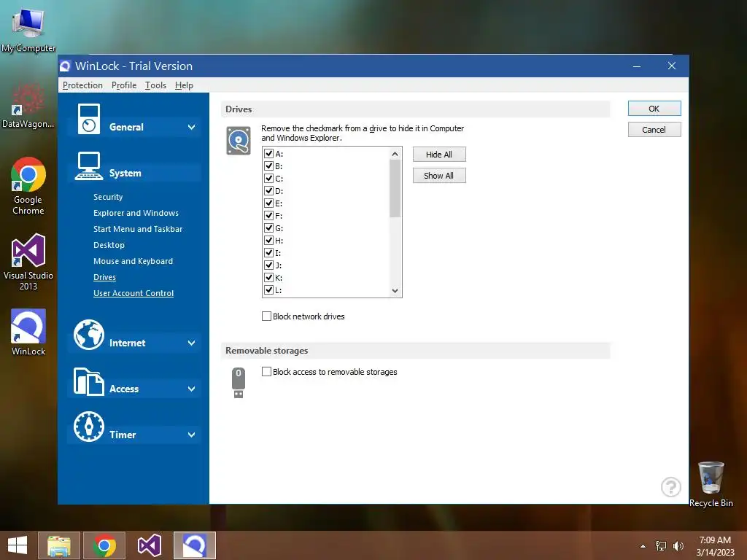Click the Cancel button
The height and width of the screenshot is (560, 747).
pyautogui.click(x=654, y=130)
